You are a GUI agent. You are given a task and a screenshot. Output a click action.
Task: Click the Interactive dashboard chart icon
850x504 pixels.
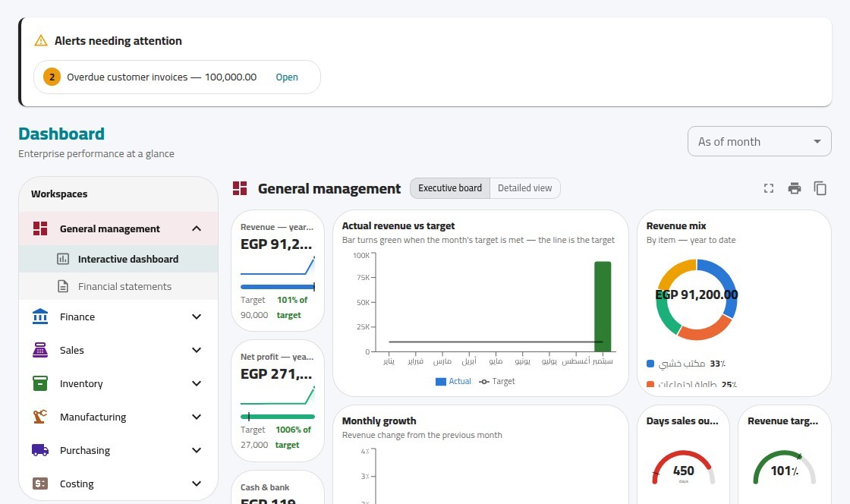[63, 259]
